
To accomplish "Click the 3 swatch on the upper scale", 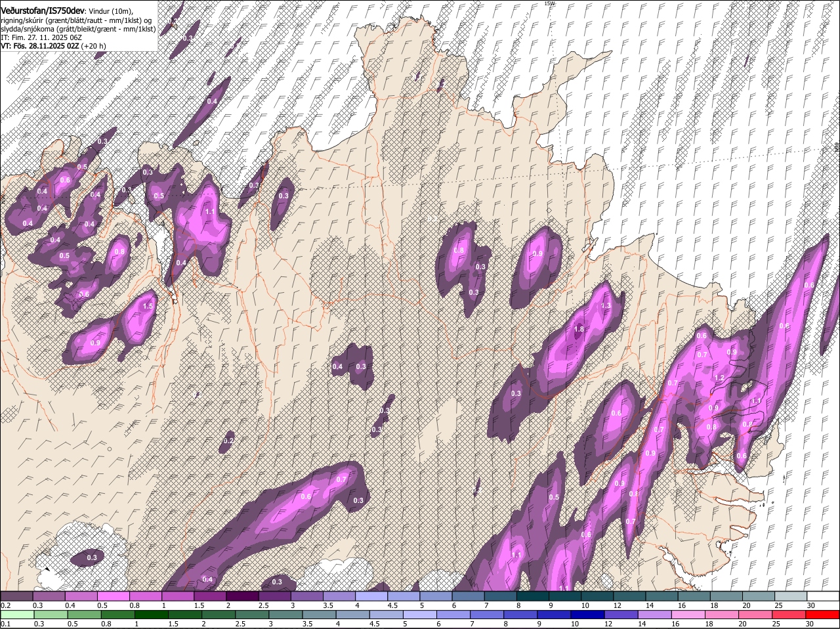I will (306, 596).
